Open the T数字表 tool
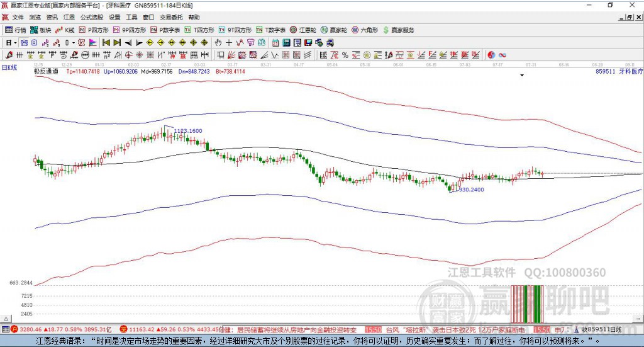 (x=270, y=30)
